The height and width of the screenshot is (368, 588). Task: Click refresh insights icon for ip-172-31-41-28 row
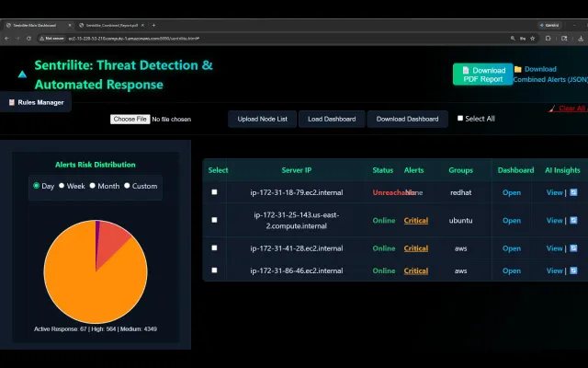click(573, 247)
